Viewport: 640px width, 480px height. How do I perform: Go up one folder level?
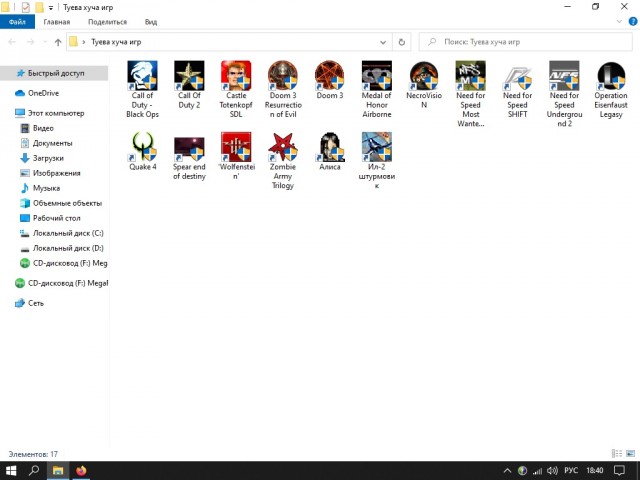coord(58,42)
